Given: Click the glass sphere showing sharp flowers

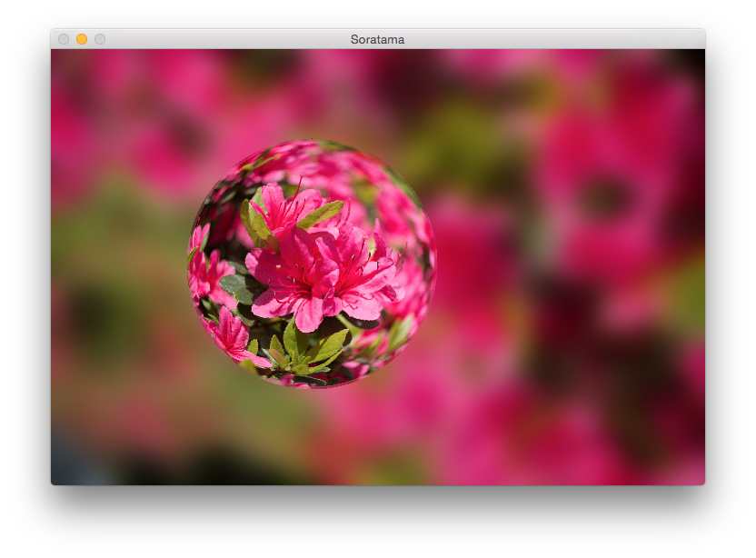Looking at the screenshot, I should [312, 264].
